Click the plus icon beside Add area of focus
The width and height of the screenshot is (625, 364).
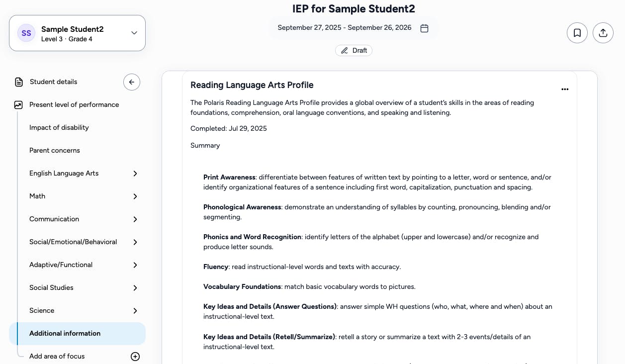point(135,357)
